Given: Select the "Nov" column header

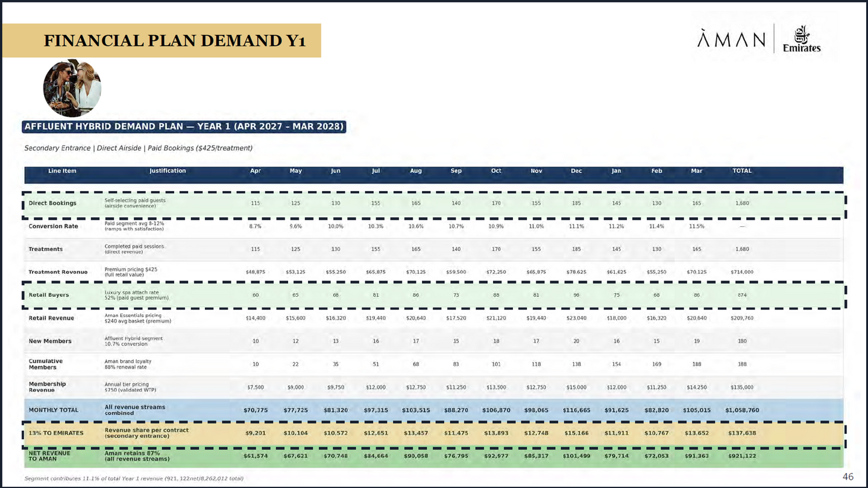Looking at the screenshot, I should (x=536, y=171).
